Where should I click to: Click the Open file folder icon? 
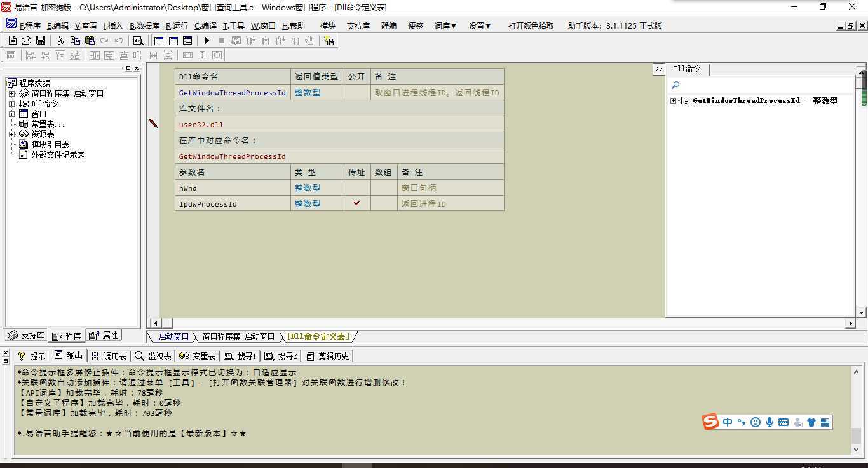click(x=26, y=41)
